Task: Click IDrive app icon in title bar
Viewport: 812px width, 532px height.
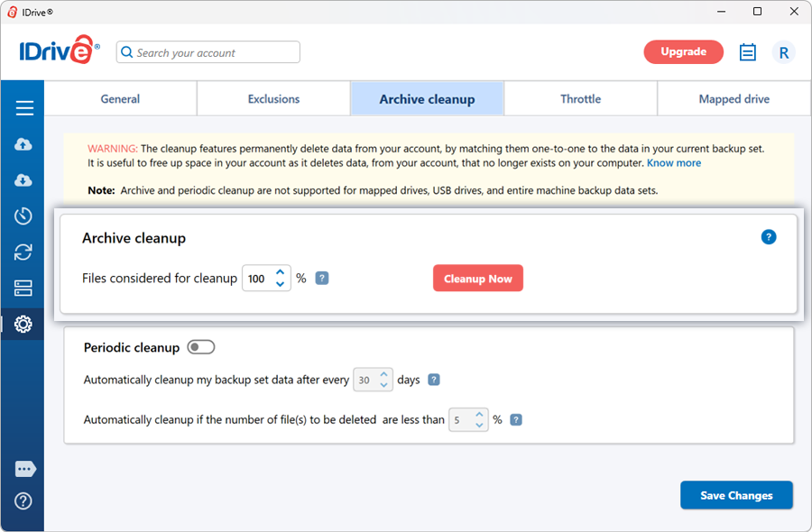Action: click(x=12, y=12)
